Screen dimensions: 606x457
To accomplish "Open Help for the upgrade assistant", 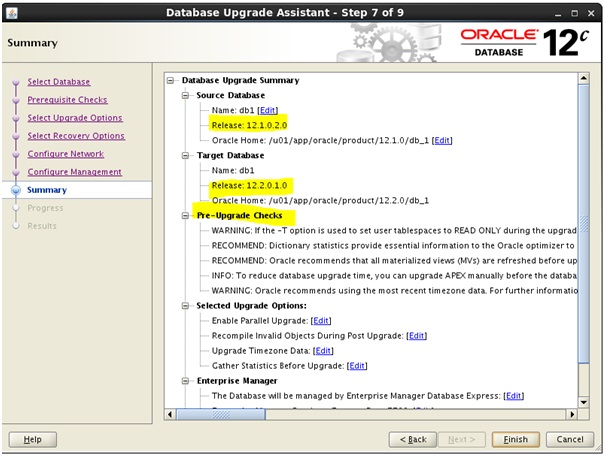I will 32,439.
